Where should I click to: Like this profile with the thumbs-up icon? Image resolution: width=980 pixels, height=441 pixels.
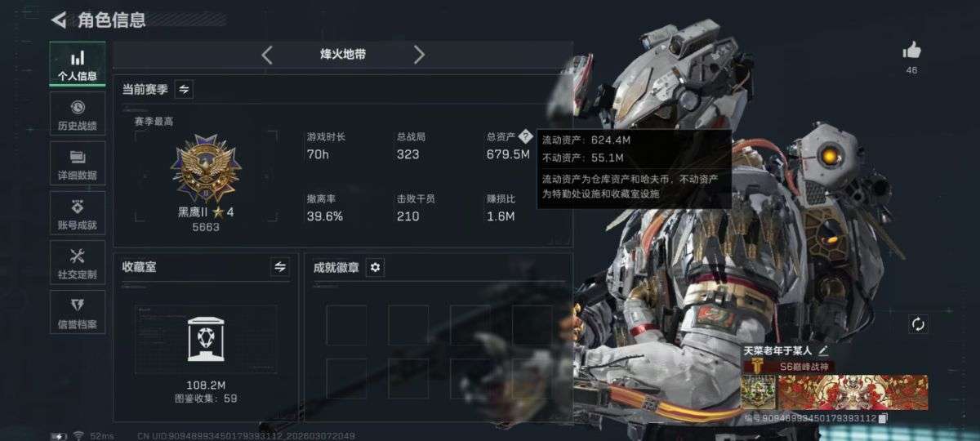911,51
